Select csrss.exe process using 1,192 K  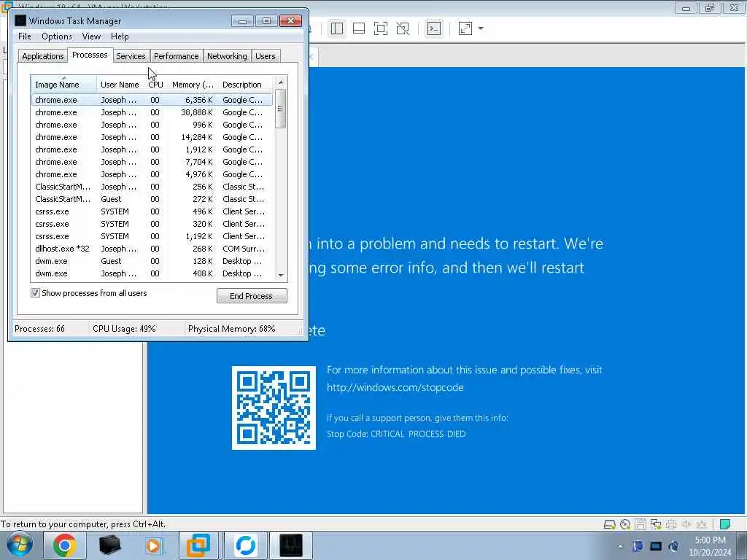coord(152,236)
